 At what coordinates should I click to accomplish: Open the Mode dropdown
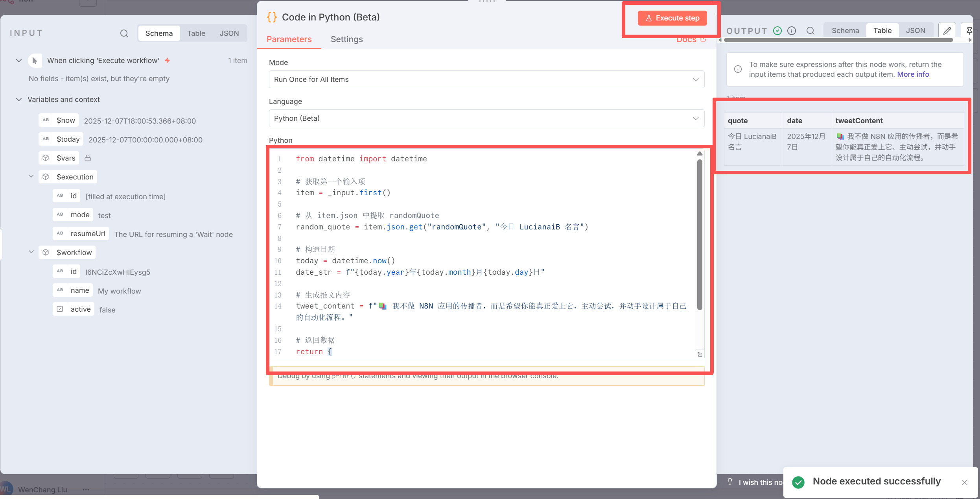486,79
